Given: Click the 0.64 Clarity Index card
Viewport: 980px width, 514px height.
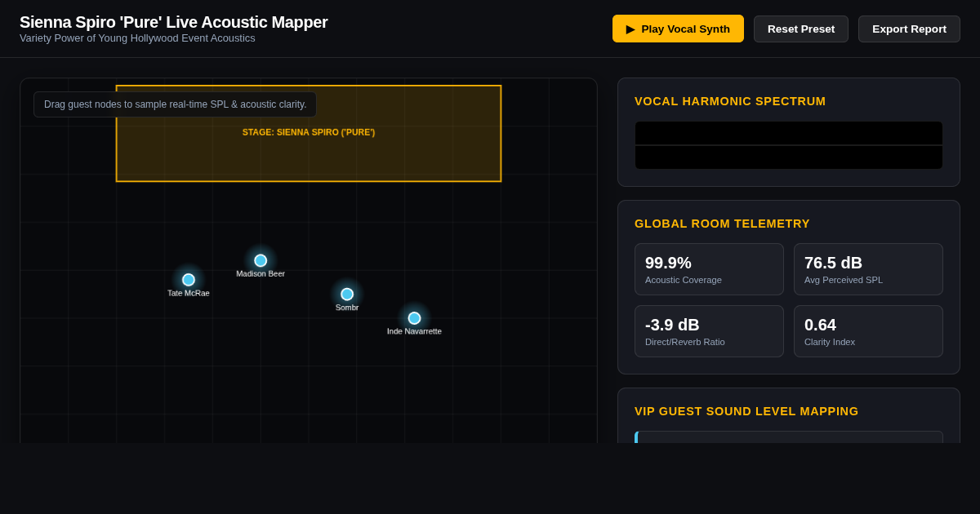Looking at the screenshot, I should 868,331.
